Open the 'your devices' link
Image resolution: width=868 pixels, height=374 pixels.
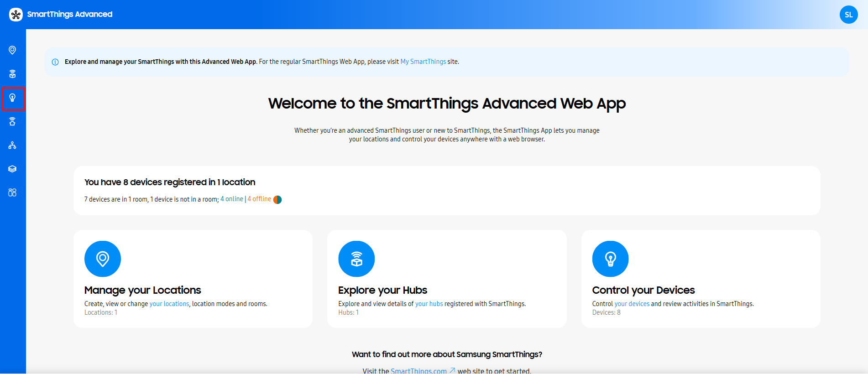632,304
